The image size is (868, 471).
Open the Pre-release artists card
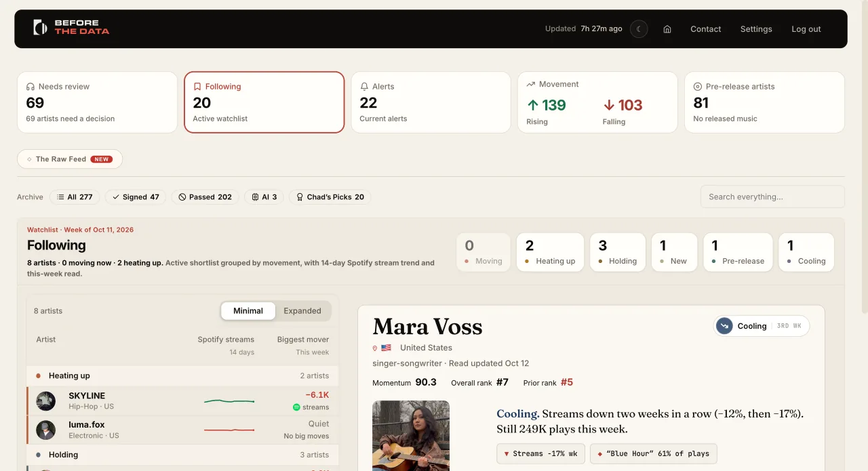tap(764, 102)
